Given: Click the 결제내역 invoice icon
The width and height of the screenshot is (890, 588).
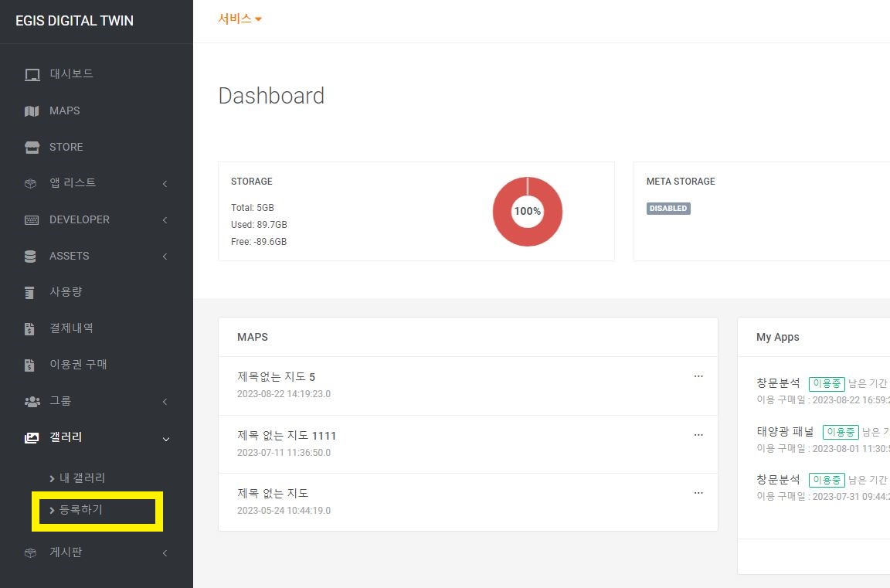Looking at the screenshot, I should 30,329.
